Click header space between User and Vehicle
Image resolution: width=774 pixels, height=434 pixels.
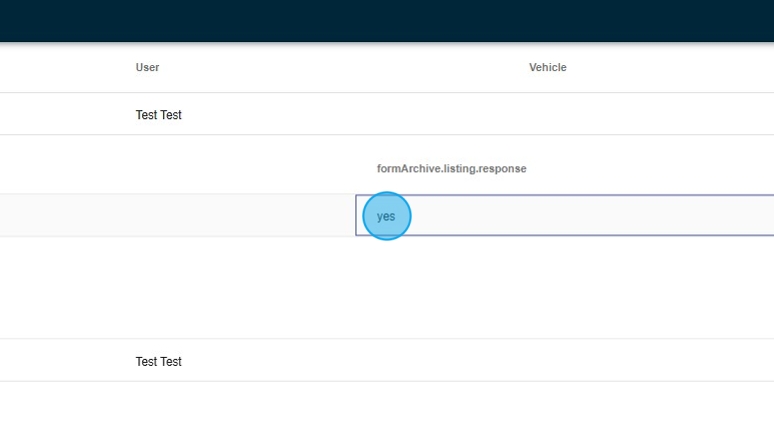340,68
